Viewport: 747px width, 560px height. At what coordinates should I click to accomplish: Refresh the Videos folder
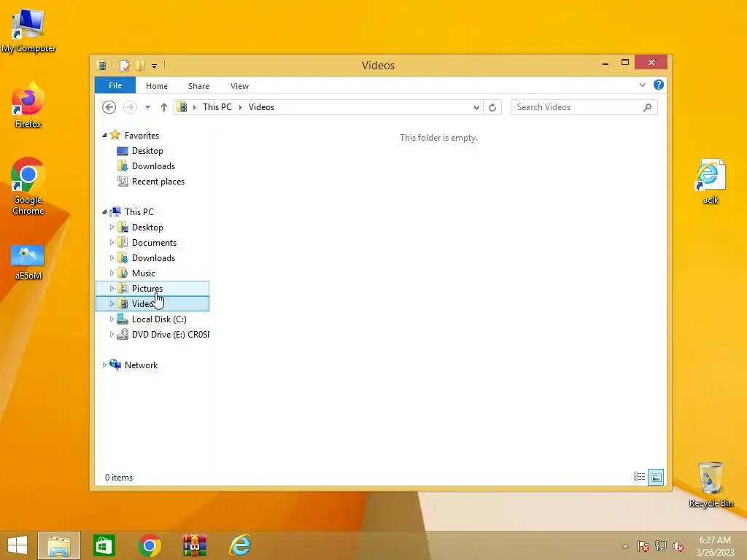point(492,108)
